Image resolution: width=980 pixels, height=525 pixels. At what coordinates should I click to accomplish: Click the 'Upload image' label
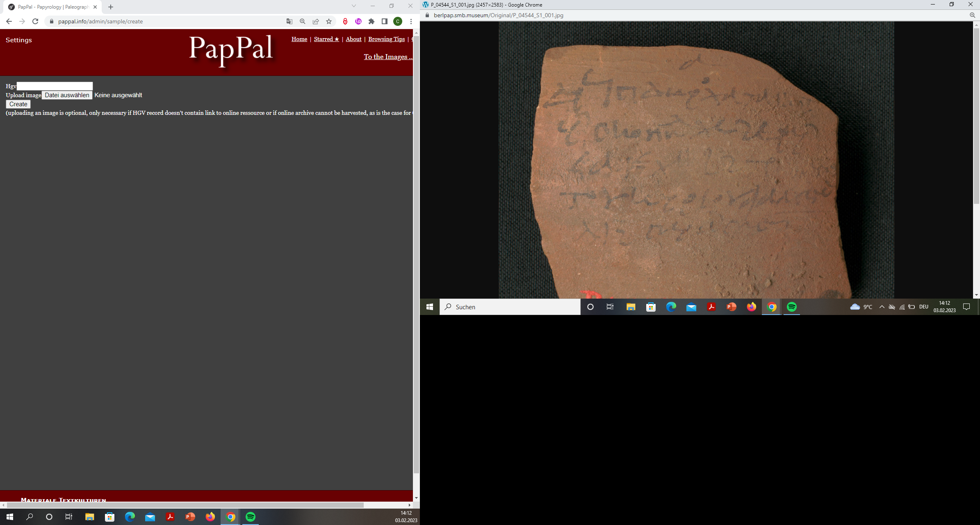point(23,95)
